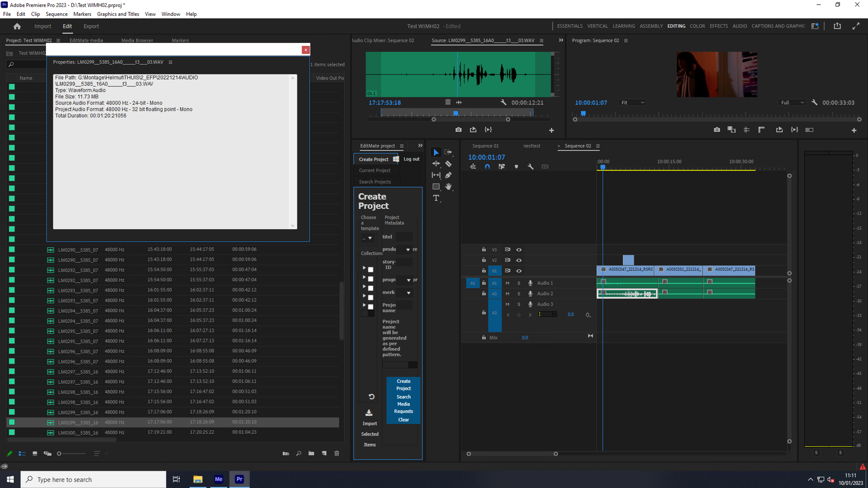868x488 pixels.
Task: Switch to the nesttest sequence tab
Action: [x=531, y=146]
